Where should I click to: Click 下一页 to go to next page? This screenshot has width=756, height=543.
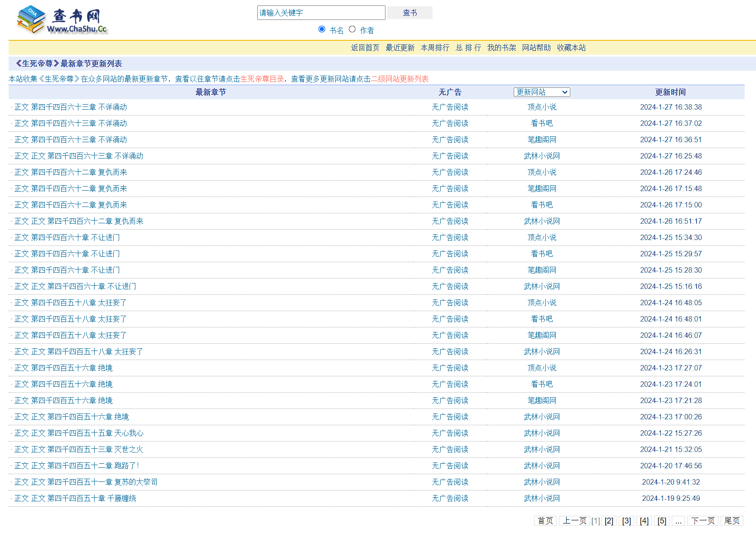[703, 521]
